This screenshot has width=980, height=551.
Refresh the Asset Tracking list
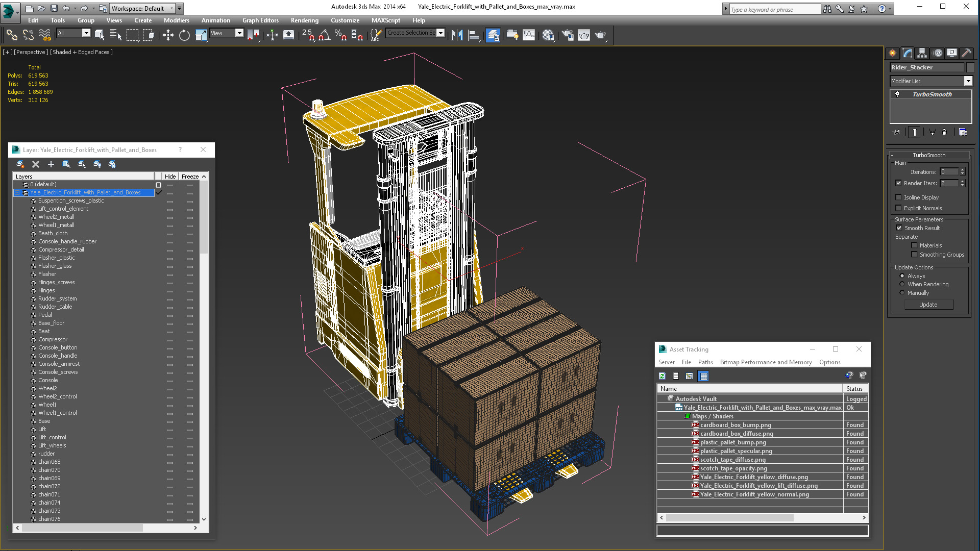tap(662, 376)
